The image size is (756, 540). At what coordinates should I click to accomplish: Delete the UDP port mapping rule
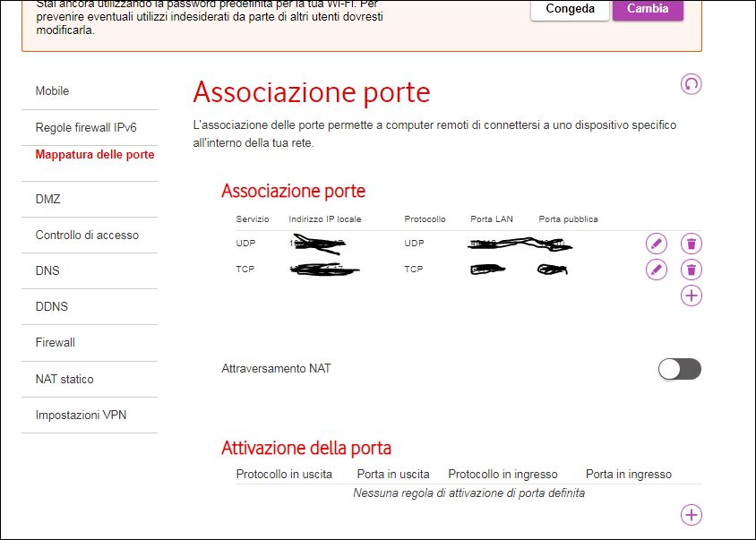coord(691,244)
